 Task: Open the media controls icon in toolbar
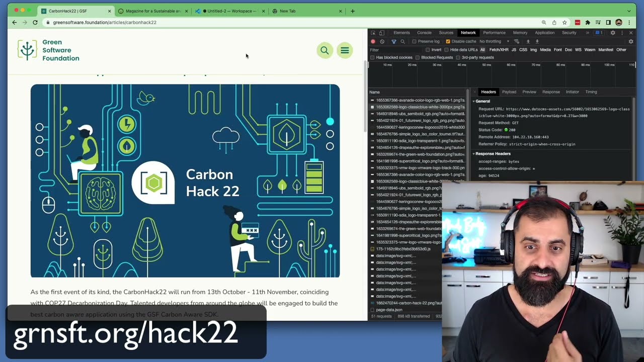(598, 23)
